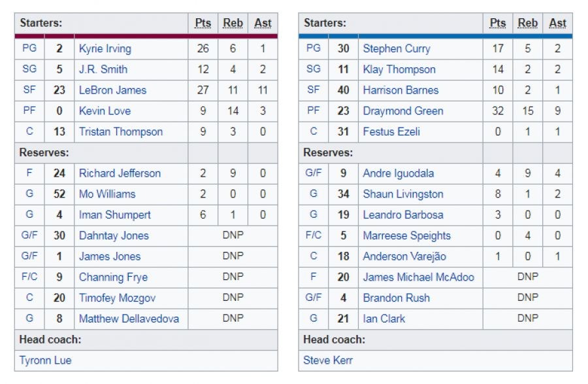The image size is (588, 384).
Task: Click the F/C position link beside Marreese Speights
Action: coord(314,236)
